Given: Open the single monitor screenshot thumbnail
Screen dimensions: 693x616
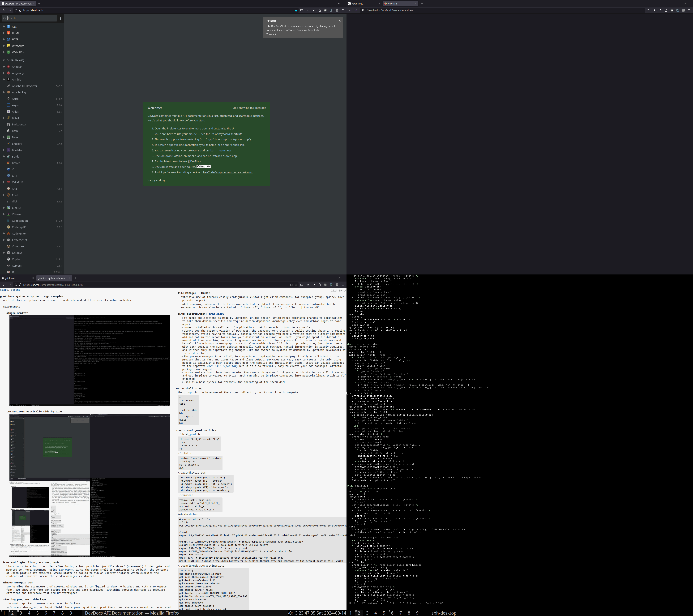Looking at the screenshot, I should coord(90,360).
